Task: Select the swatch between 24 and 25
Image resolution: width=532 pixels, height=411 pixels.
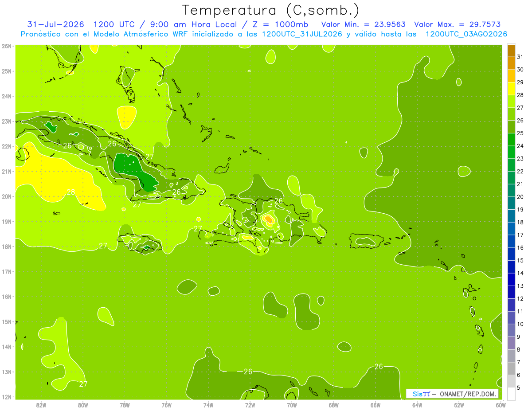Action: point(511,139)
